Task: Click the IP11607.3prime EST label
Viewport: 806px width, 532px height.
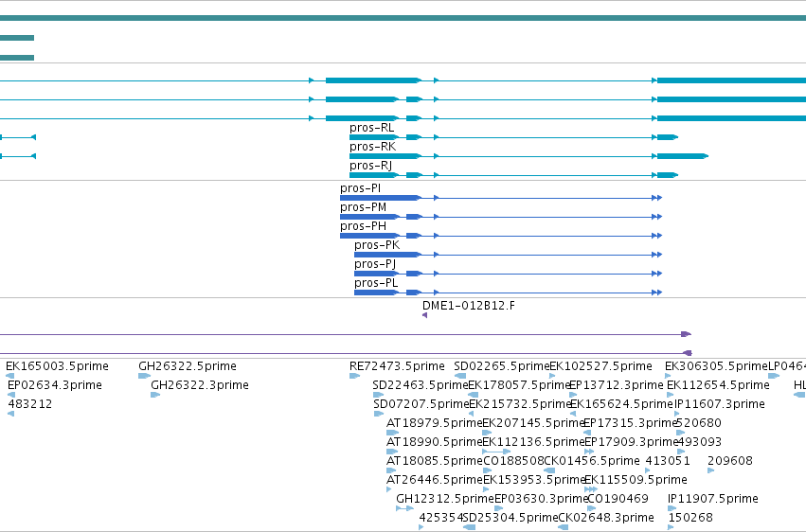Action: (x=720, y=404)
